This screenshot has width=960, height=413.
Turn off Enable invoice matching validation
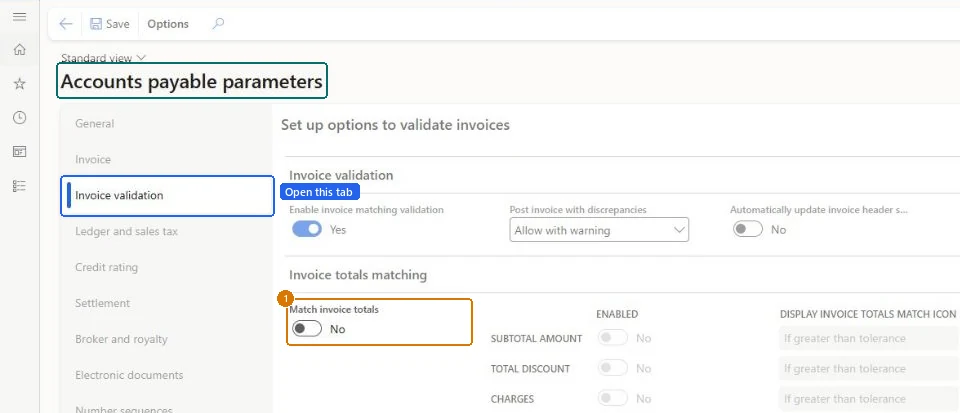(x=307, y=229)
